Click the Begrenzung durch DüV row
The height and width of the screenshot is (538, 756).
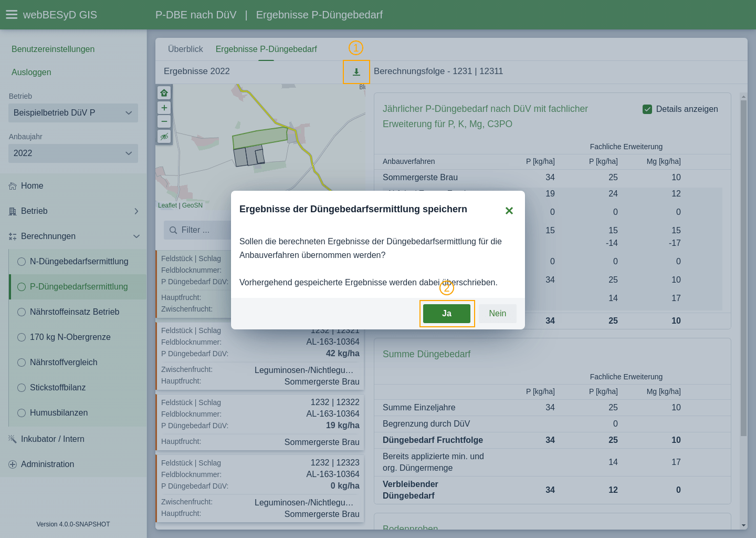point(552,424)
